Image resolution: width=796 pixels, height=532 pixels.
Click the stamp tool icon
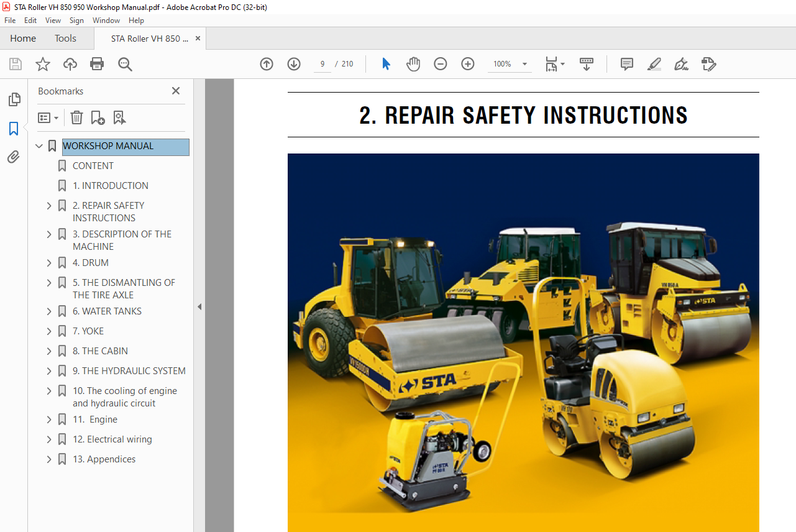[708, 64]
